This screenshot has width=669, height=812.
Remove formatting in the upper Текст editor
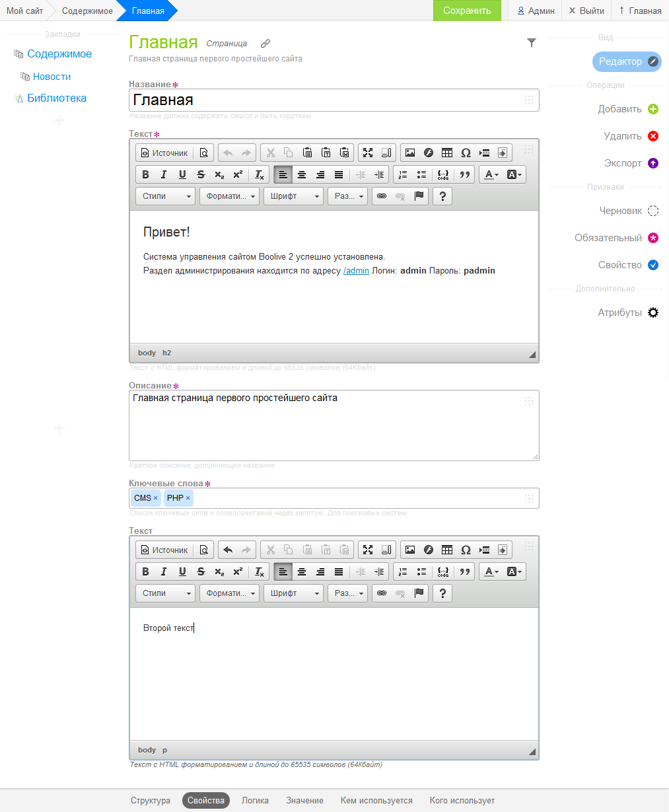coord(260,174)
